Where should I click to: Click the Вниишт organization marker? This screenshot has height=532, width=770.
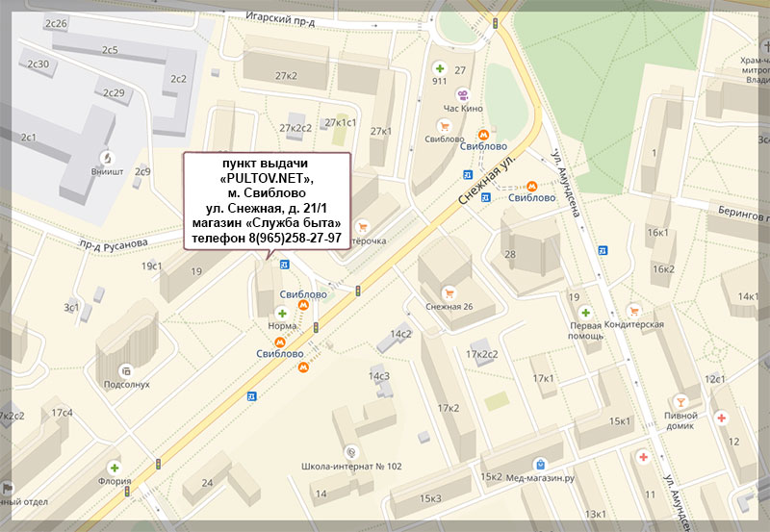coord(108,156)
